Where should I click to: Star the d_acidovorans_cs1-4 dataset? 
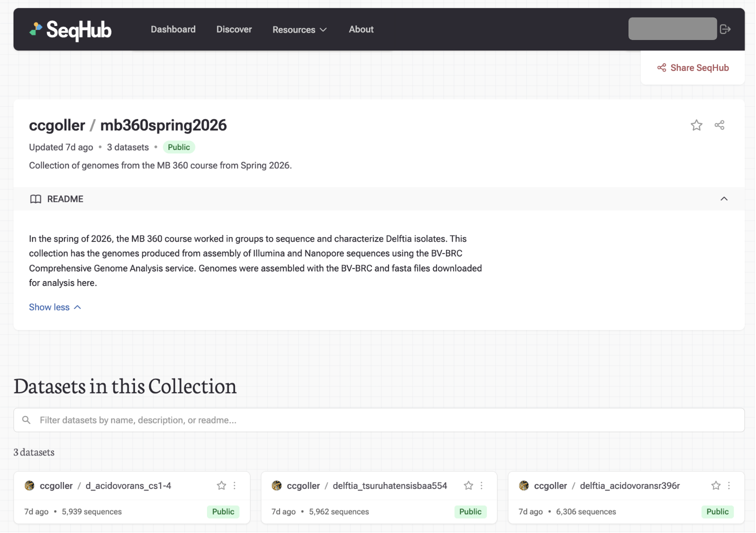point(221,485)
